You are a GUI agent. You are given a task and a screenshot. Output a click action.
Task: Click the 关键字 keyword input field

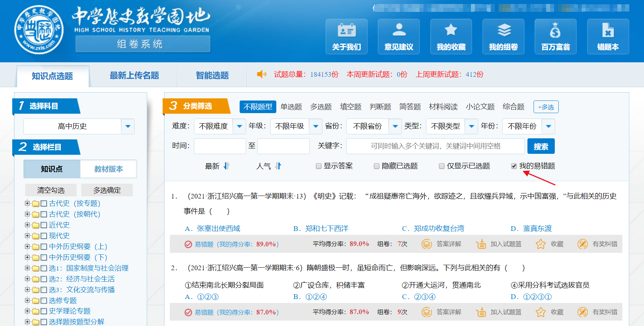435,146
